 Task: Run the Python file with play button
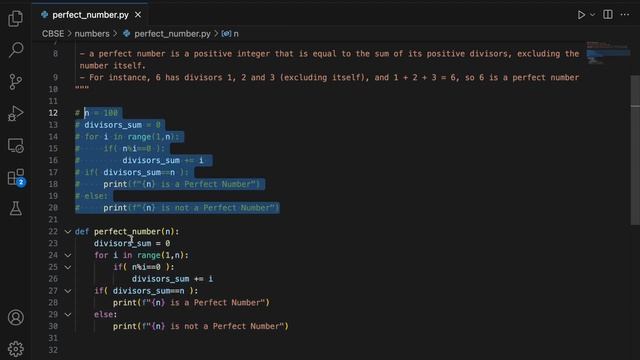click(x=581, y=15)
